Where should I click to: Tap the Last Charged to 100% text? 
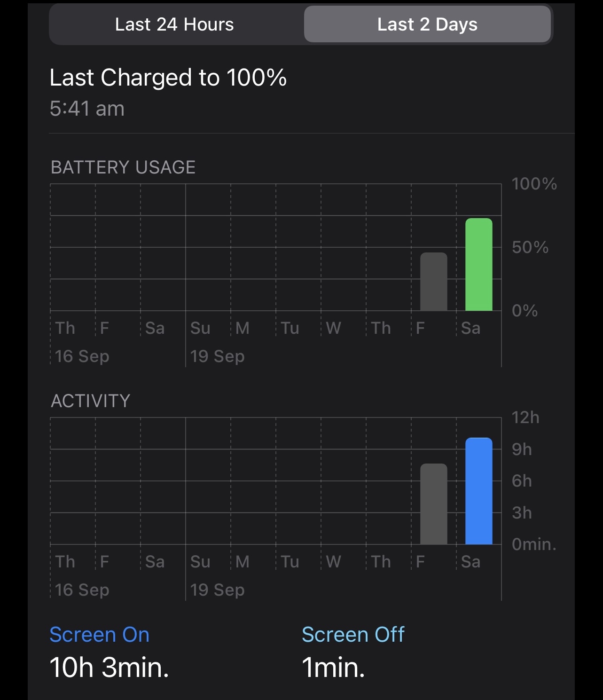pos(168,78)
